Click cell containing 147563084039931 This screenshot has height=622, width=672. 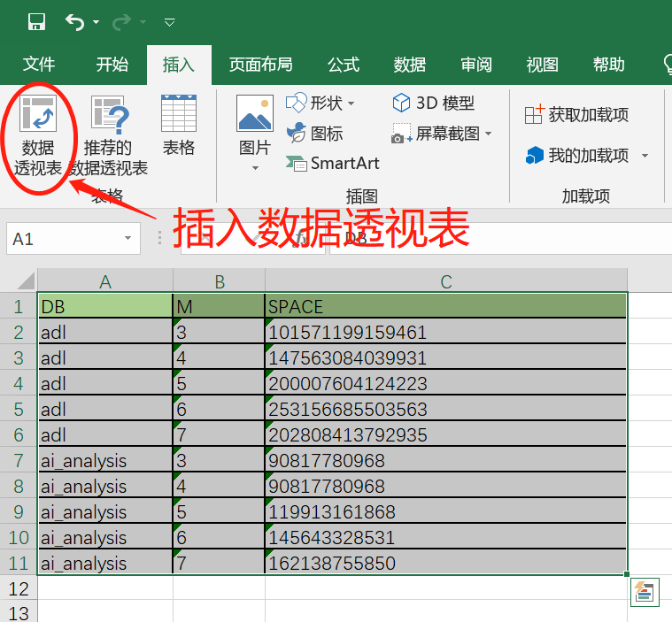446,357
